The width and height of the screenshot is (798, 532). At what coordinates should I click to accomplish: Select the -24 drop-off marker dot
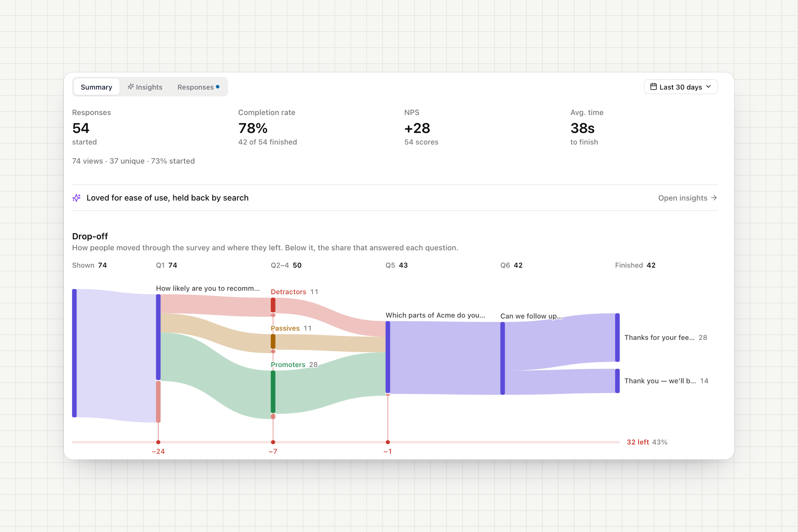158,442
